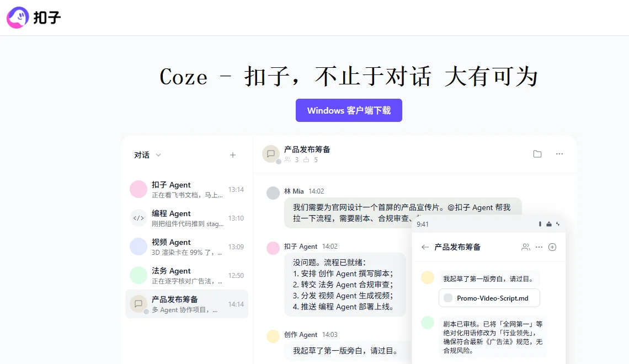Screen dimensions: 629x364
Task: Click the mobile panel message 剧本已审核
Action: [x=493, y=337]
